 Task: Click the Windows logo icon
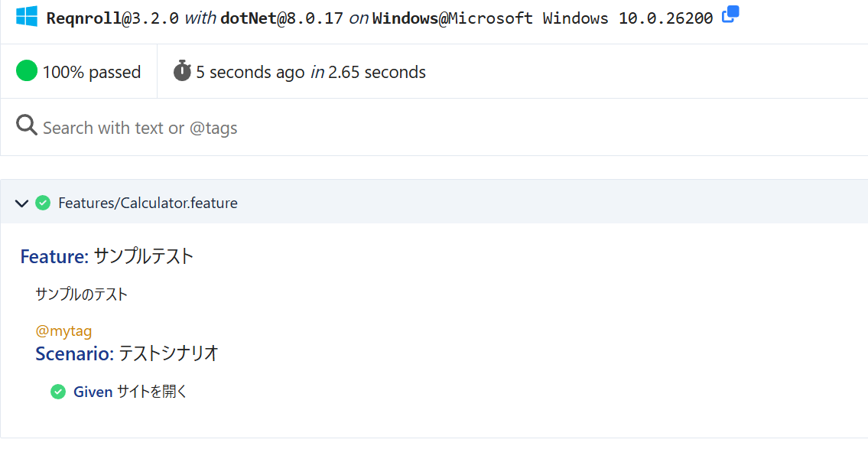pos(27,17)
